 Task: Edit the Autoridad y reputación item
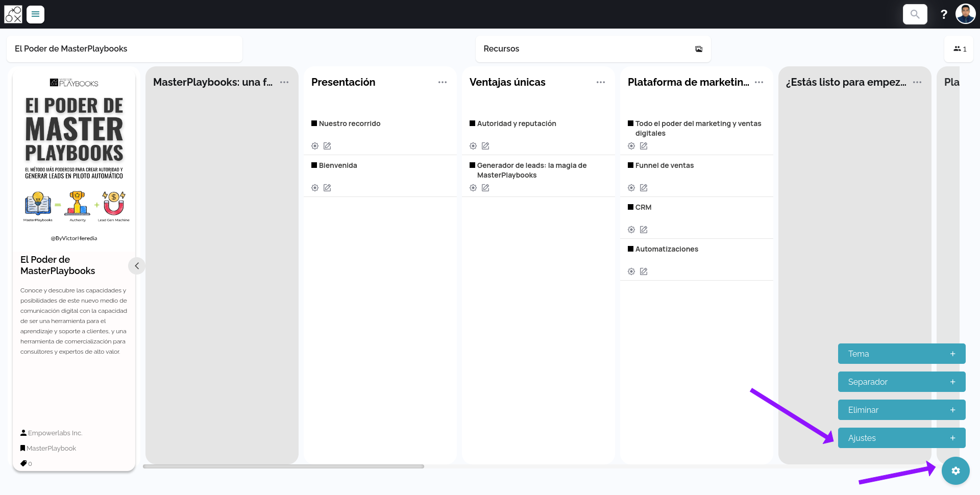pyautogui.click(x=485, y=146)
